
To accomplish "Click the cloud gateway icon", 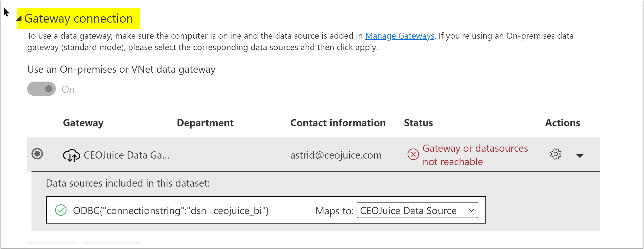I will (71, 155).
